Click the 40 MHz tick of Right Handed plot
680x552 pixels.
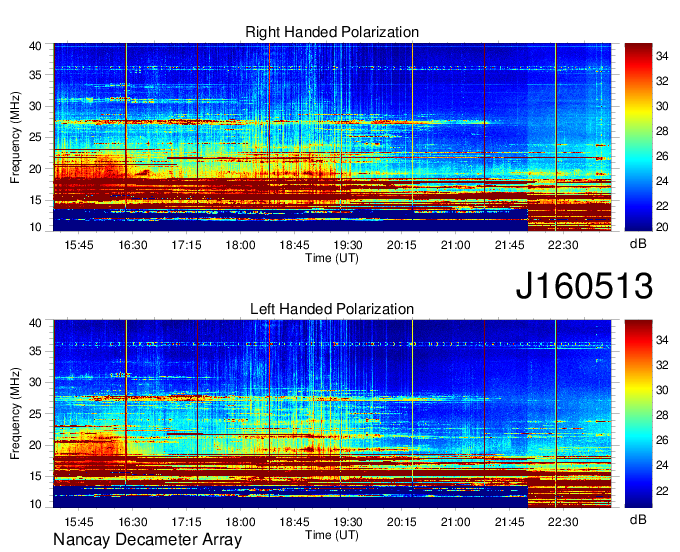tap(35, 46)
